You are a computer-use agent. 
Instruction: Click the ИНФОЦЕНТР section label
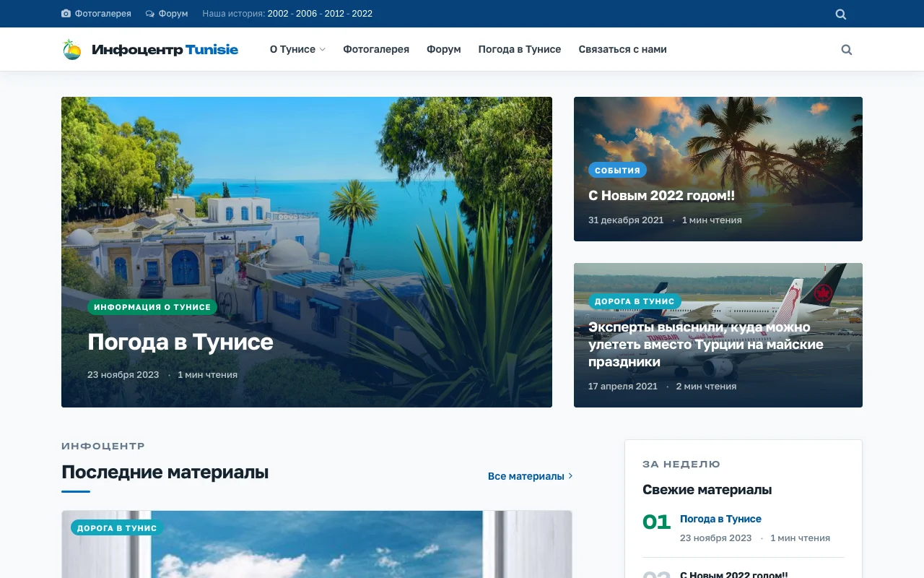(x=103, y=447)
